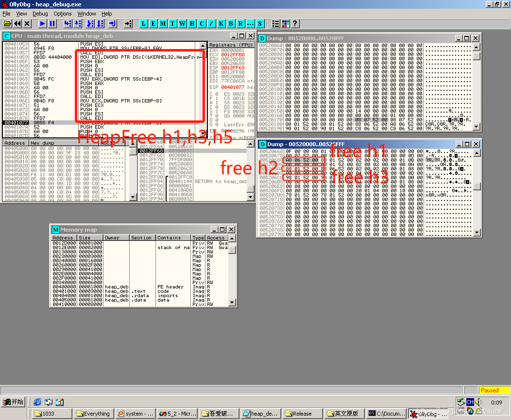
Task: Open CPU window with C button
Action: pos(202,23)
